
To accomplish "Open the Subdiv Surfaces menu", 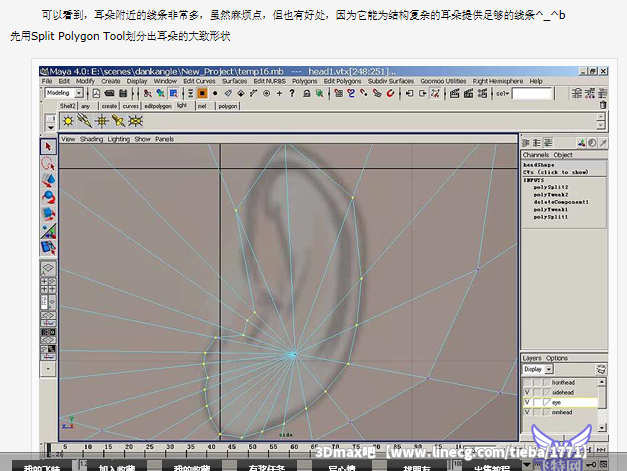I will pyautogui.click(x=391, y=81).
